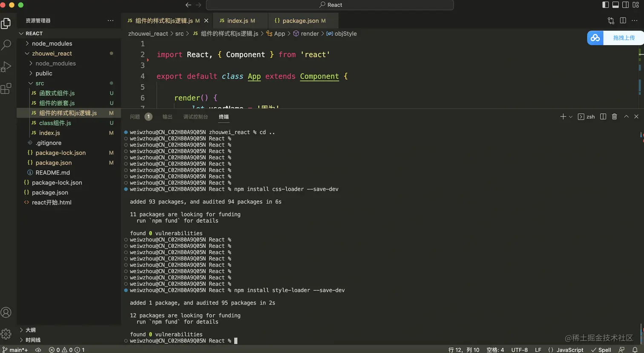Go back with the left arrow

click(188, 5)
